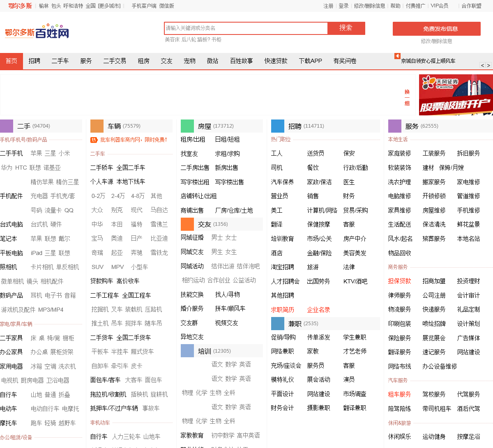Viewport: 493px width, 448px height.
Task: Click 换一组 to refresh the group
Action: (x=407, y=98)
